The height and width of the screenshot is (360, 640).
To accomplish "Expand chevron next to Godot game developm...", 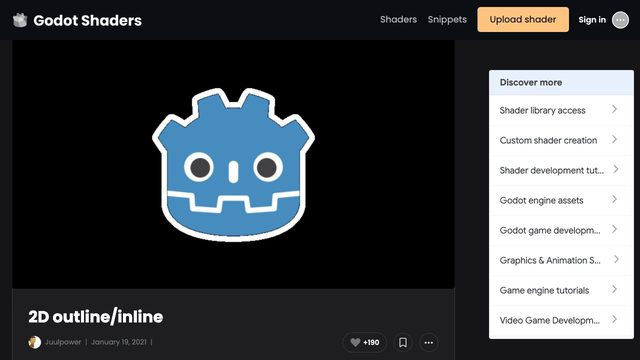I will pos(614,229).
